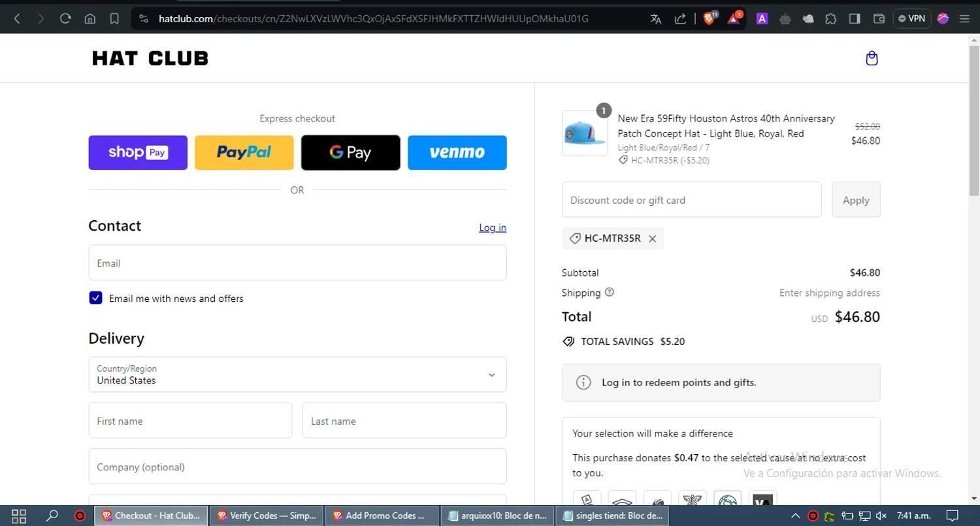980x526 pixels.
Task: Click the Apply discount button
Action: click(x=856, y=199)
